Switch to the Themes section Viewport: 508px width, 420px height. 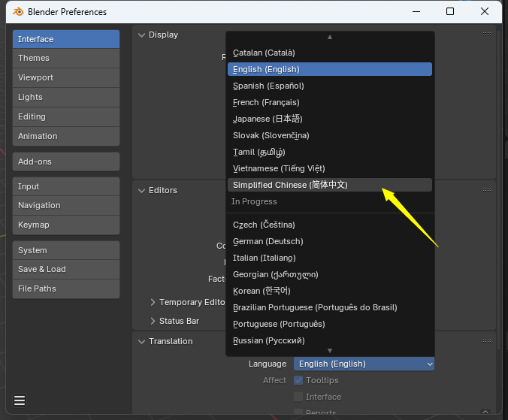pos(66,58)
